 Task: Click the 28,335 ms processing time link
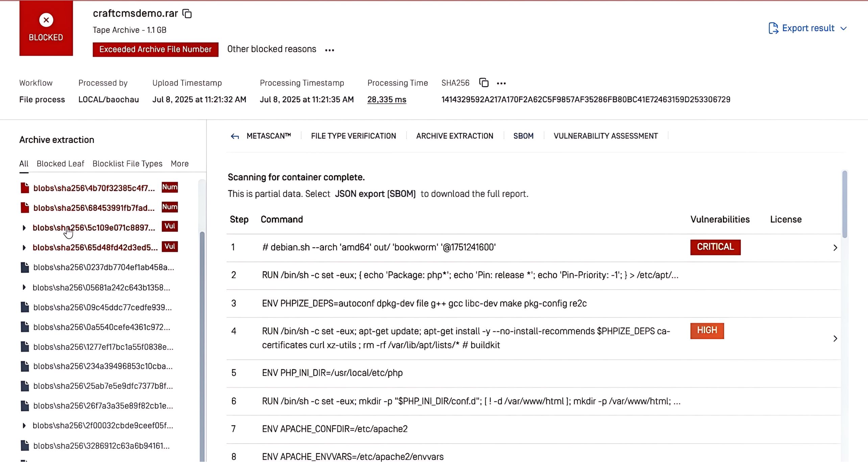(x=387, y=100)
